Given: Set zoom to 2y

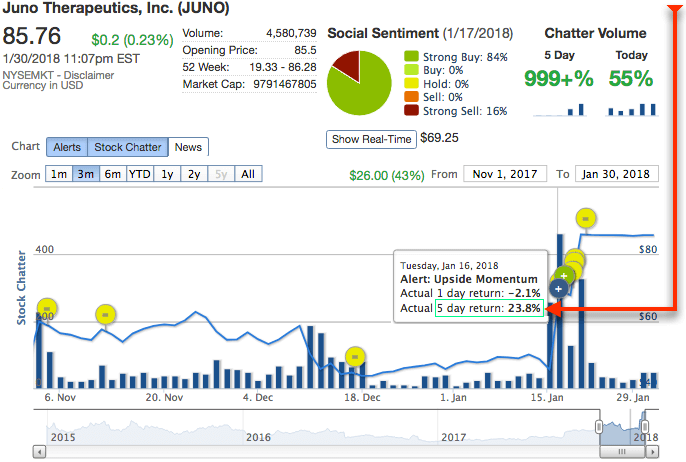Looking at the screenshot, I should pos(194,174).
